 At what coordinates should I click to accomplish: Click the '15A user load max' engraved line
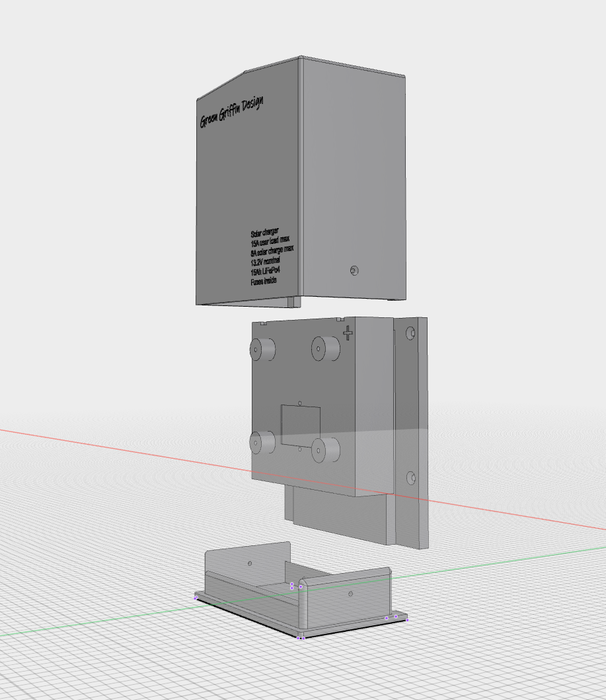[270, 241]
